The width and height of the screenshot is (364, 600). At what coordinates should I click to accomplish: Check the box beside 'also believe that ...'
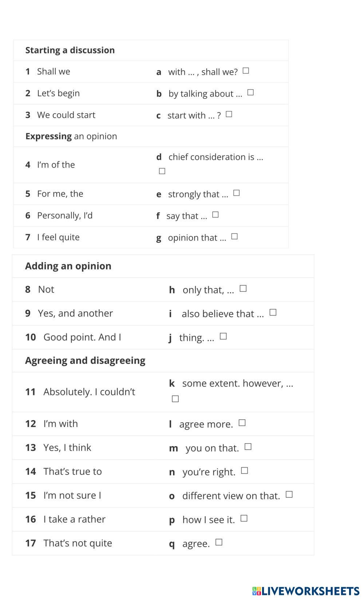(273, 313)
